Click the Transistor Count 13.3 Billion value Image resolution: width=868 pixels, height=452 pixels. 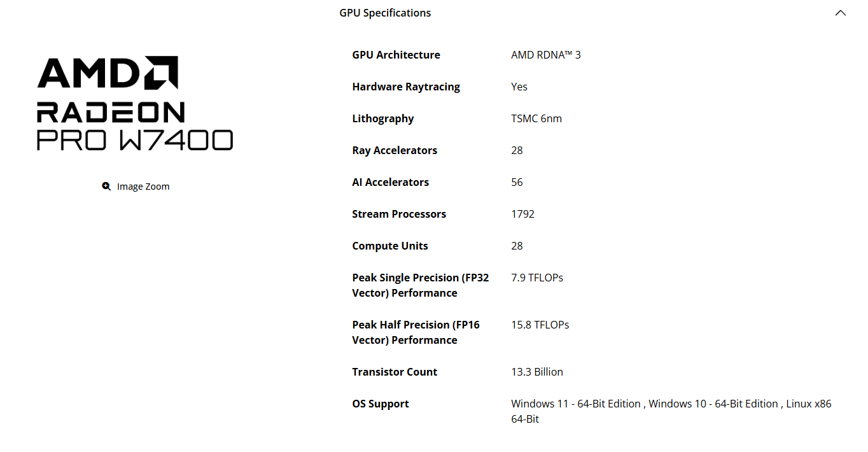pos(536,372)
